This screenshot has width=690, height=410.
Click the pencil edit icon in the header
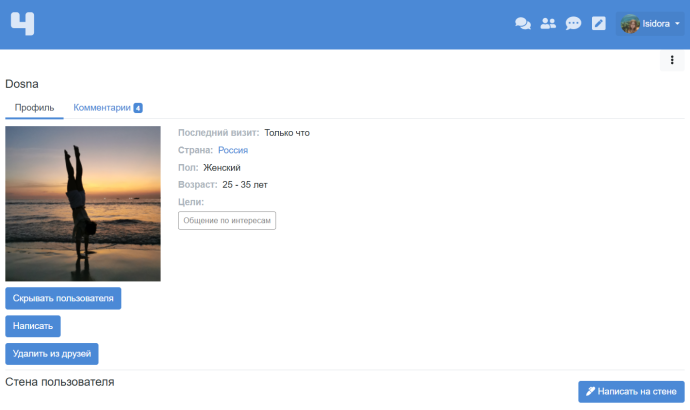pos(599,23)
